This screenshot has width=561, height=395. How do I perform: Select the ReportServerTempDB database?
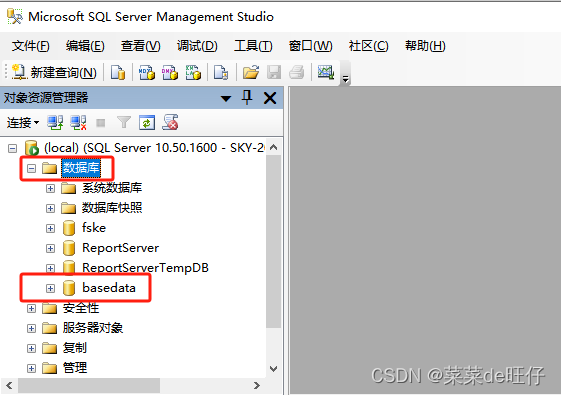pos(145,268)
